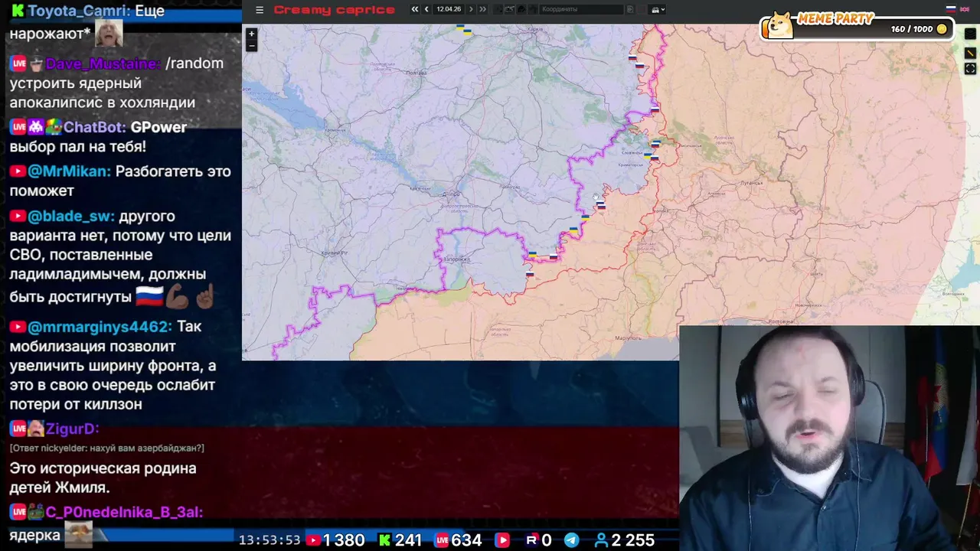The width and height of the screenshot is (980, 551).
Task: Click the 12.04.26 date field
Action: click(449, 9)
